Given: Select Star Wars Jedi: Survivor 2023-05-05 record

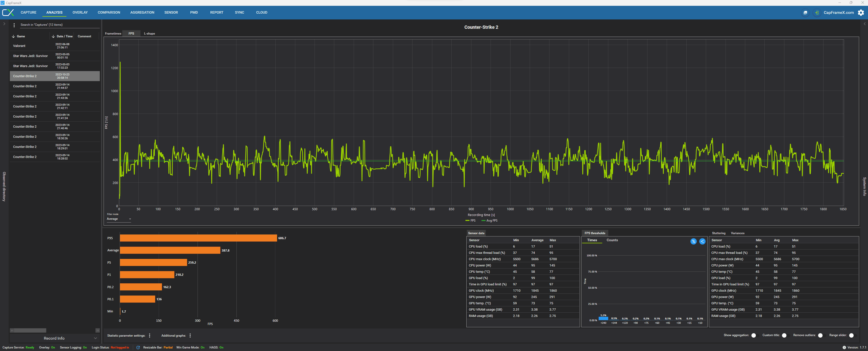Looking at the screenshot, I should [55, 56].
